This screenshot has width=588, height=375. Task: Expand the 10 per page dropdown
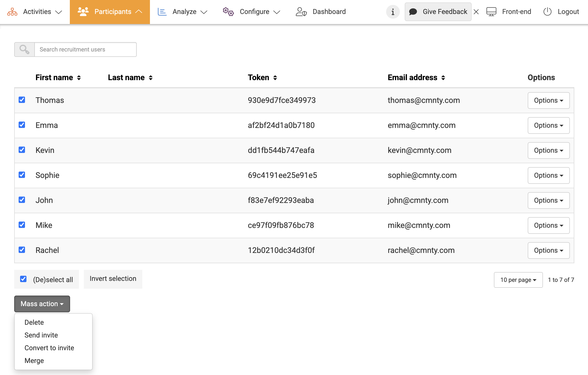pos(518,280)
